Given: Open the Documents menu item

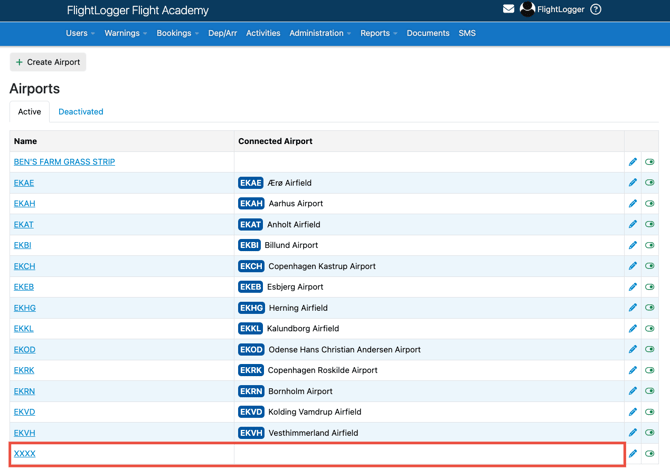Looking at the screenshot, I should (428, 33).
